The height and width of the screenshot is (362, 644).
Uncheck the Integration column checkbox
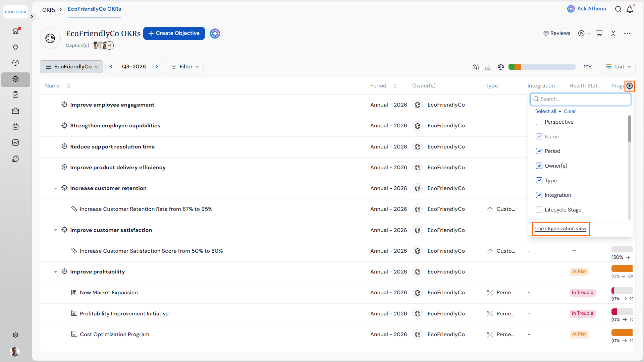point(539,195)
